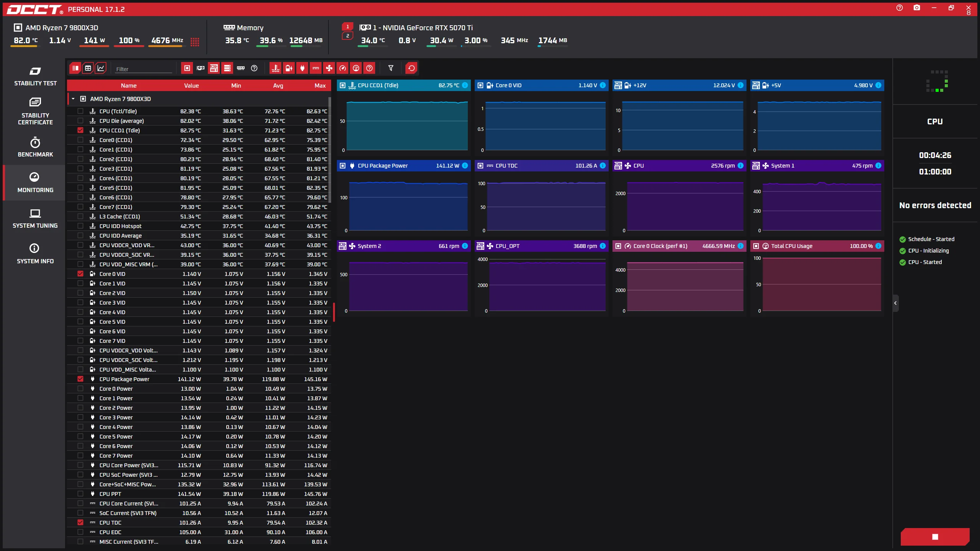Screen dimensions: 980x551
Task: Toggle GPU sensors filter icon
Action: (x=201, y=68)
